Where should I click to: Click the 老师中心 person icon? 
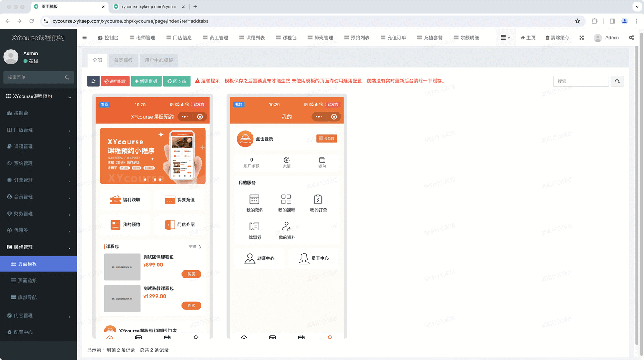pyautogui.click(x=250, y=258)
